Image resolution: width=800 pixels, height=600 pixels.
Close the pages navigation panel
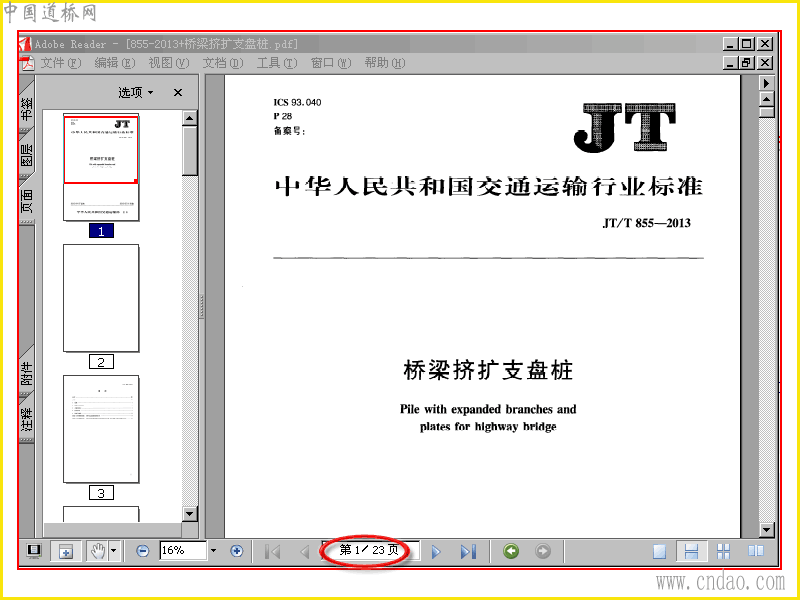[x=178, y=92]
